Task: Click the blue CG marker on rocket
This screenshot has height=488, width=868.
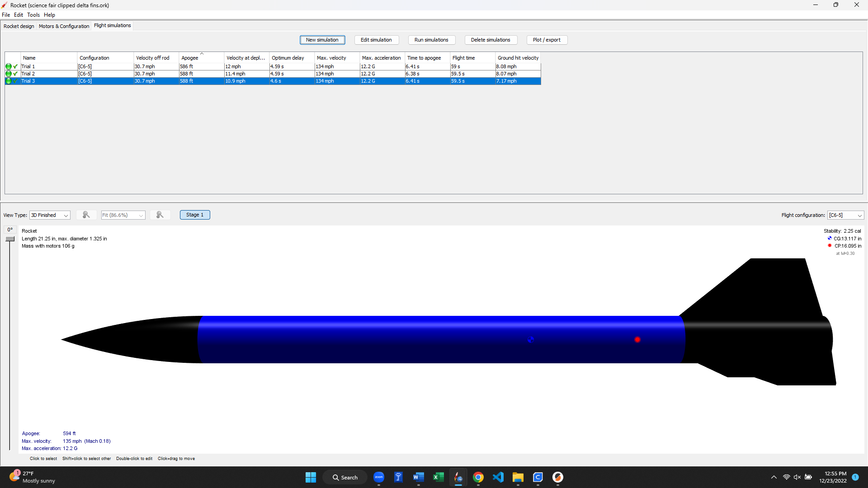Action: click(531, 340)
